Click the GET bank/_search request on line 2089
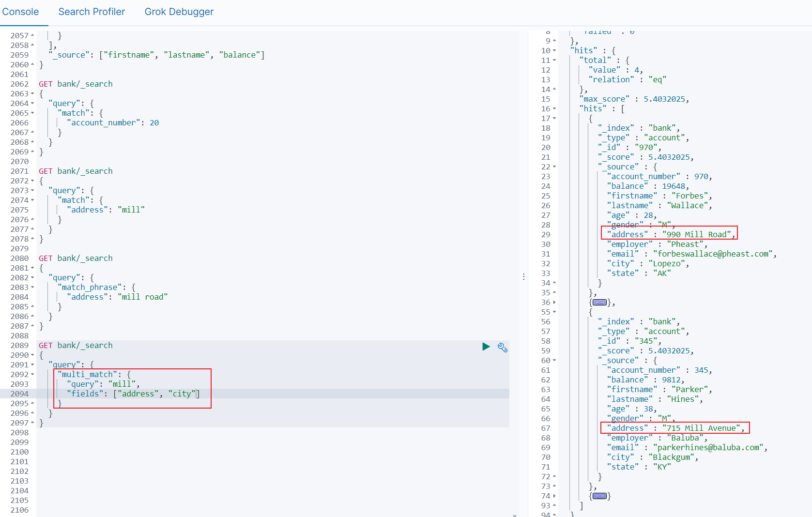The height and width of the screenshot is (517, 812). click(x=76, y=345)
